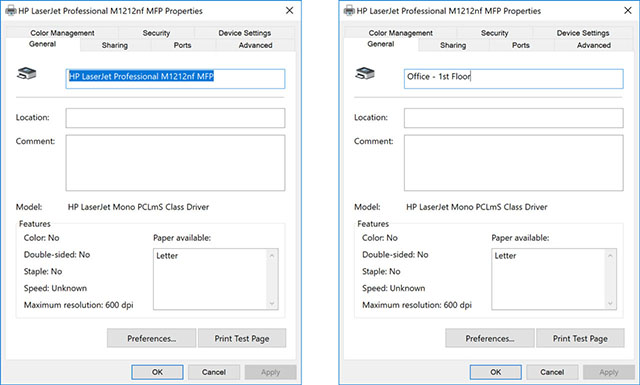Open Advanced tab in left dialog

click(x=256, y=45)
